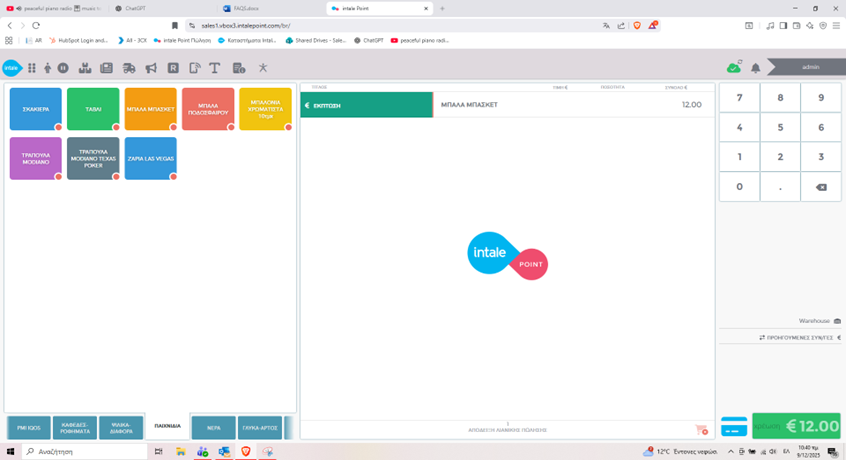Select the ΠΑΙΧΝΙΔΙΑ category tab
This screenshot has height=460, width=846.
coord(168,427)
